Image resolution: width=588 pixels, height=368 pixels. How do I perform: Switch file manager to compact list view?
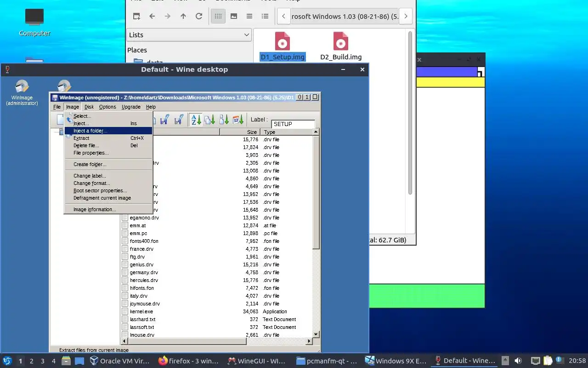coord(249,16)
